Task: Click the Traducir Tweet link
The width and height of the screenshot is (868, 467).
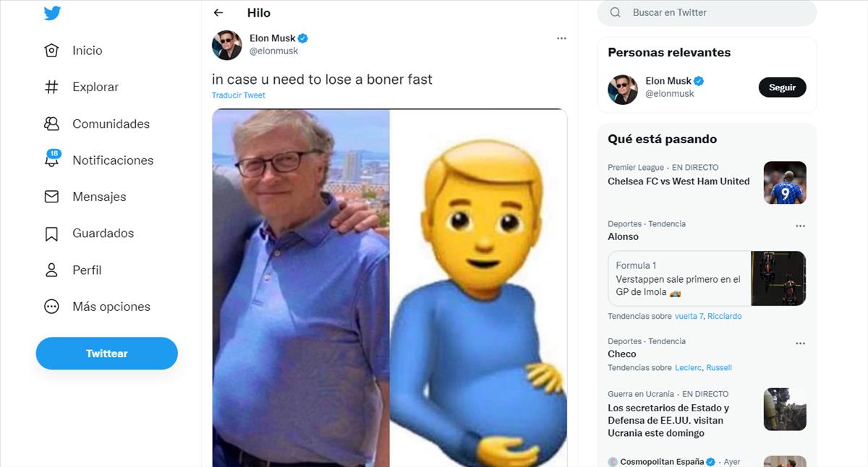Action: [238, 95]
